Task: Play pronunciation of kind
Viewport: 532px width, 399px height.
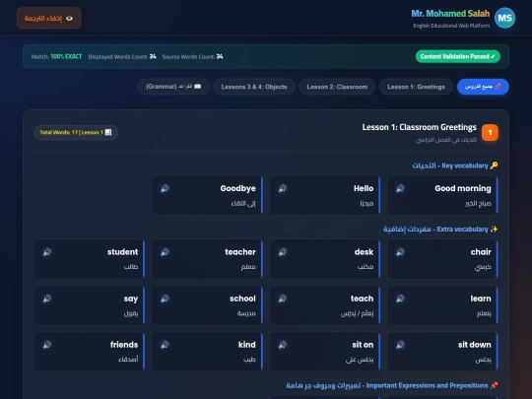Action: tap(165, 345)
